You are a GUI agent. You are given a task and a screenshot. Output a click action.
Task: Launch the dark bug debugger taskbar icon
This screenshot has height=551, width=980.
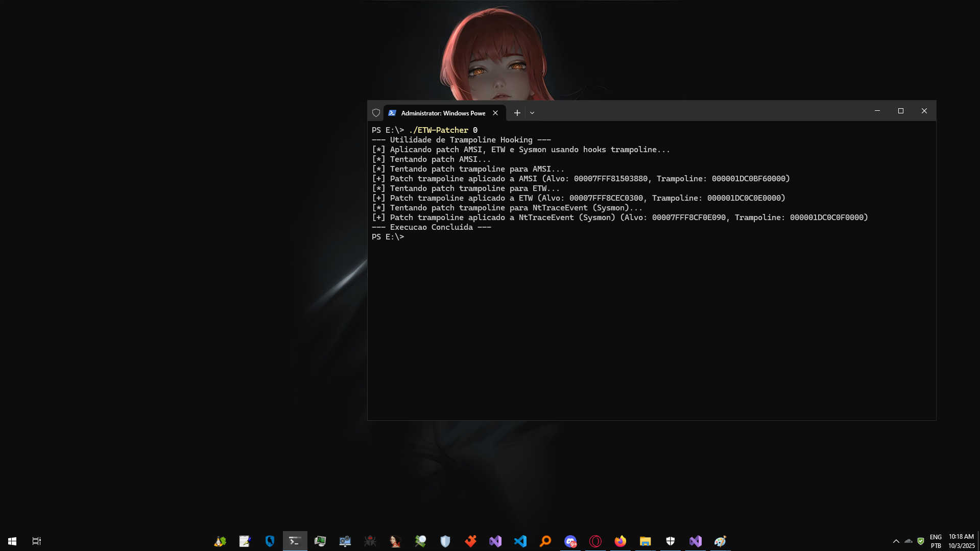(x=370, y=541)
